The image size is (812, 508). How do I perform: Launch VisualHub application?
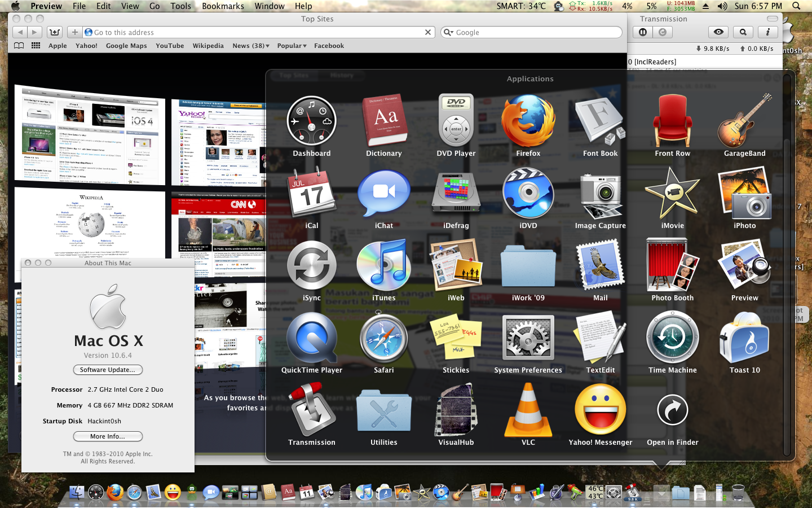coord(456,410)
